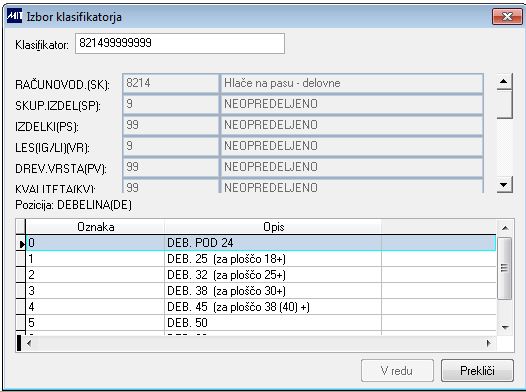Select row DEB. 32 (za ploščo 25+)
Screen dimensions: 526x392
pos(261,275)
